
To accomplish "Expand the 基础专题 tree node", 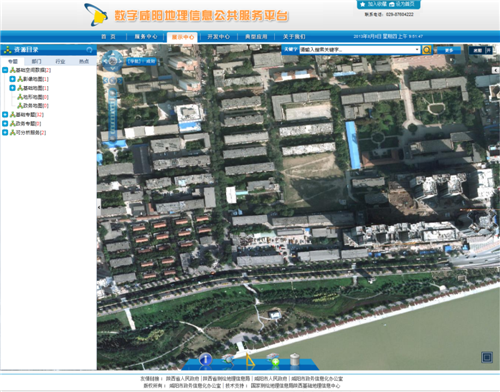I will coord(5,115).
